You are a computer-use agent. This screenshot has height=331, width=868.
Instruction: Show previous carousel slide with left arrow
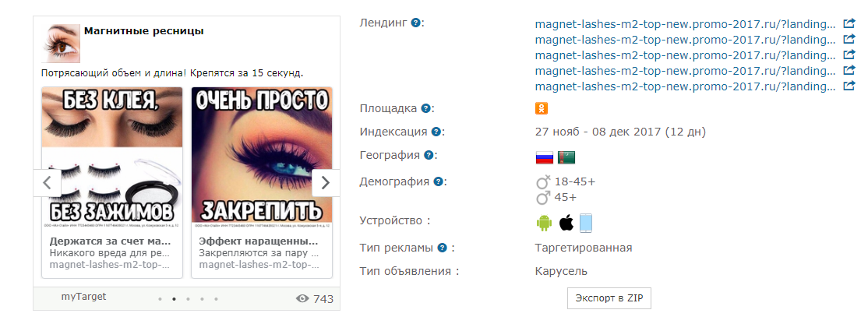click(x=48, y=183)
